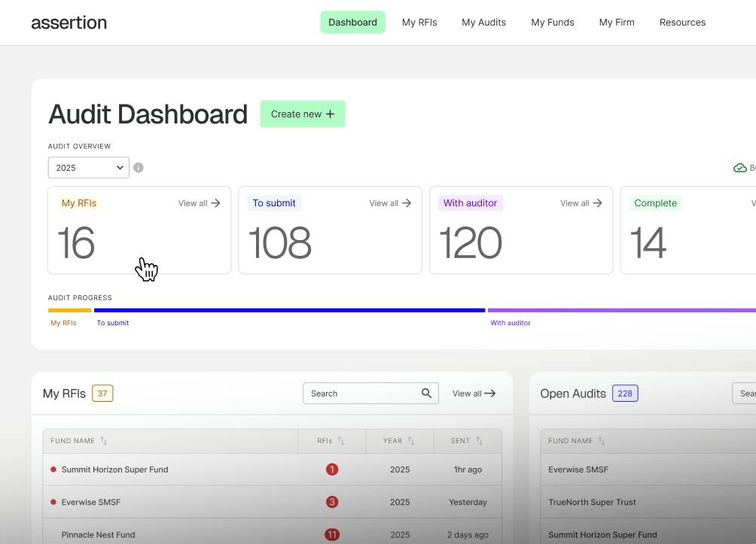Sort My RFIs table by RFIs count

(341, 441)
